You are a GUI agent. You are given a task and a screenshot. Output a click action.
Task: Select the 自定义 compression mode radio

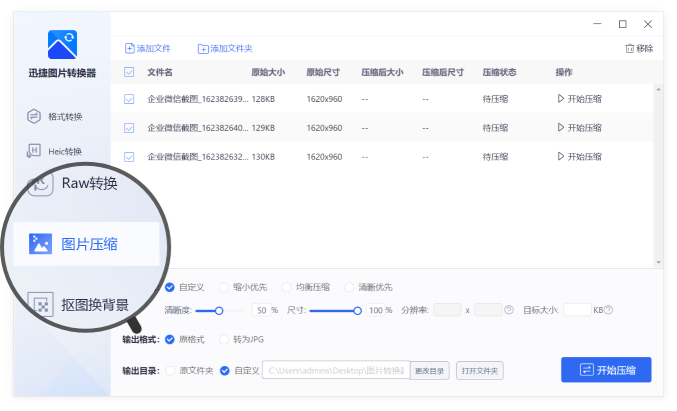pos(170,287)
